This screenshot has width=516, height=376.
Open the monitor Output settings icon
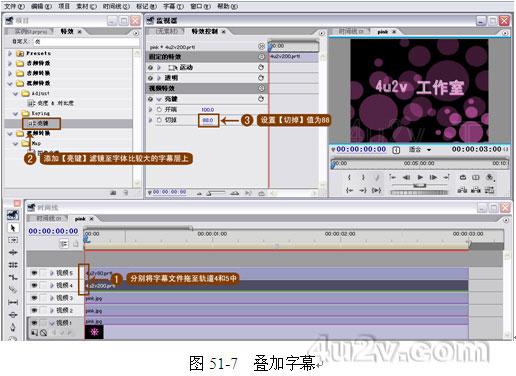coord(490,177)
